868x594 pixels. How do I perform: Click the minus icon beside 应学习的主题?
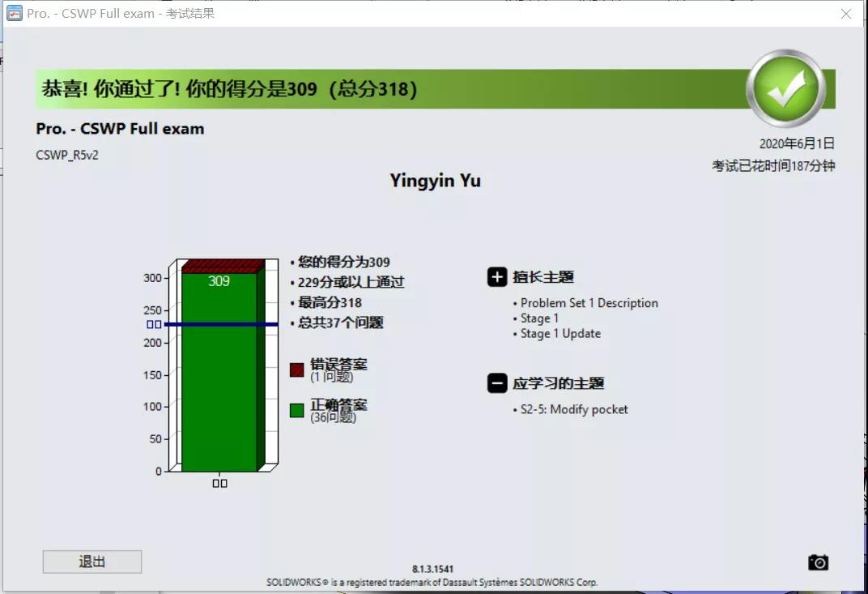497,383
